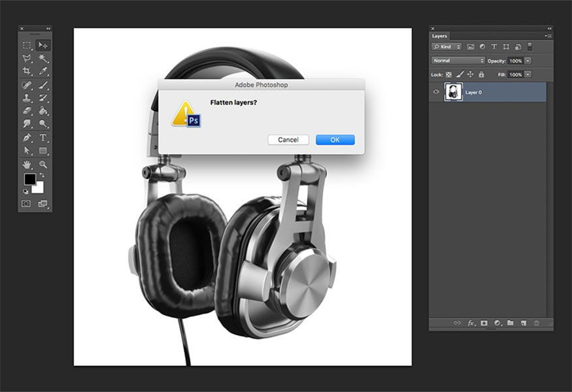The width and height of the screenshot is (572, 392).
Task: Toggle the lock all padlock
Action: click(x=481, y=74)
